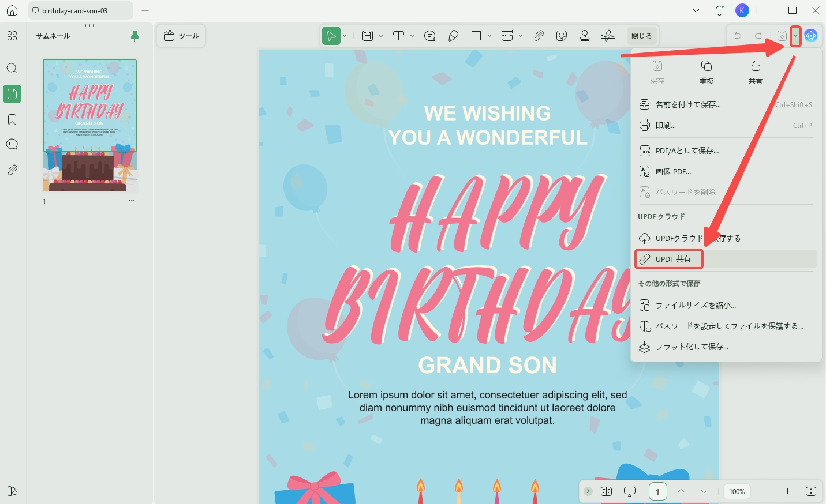This screenshot has width=826, height=504.
Task: Click the fit page icon
Action: click(x=811, y=491)
